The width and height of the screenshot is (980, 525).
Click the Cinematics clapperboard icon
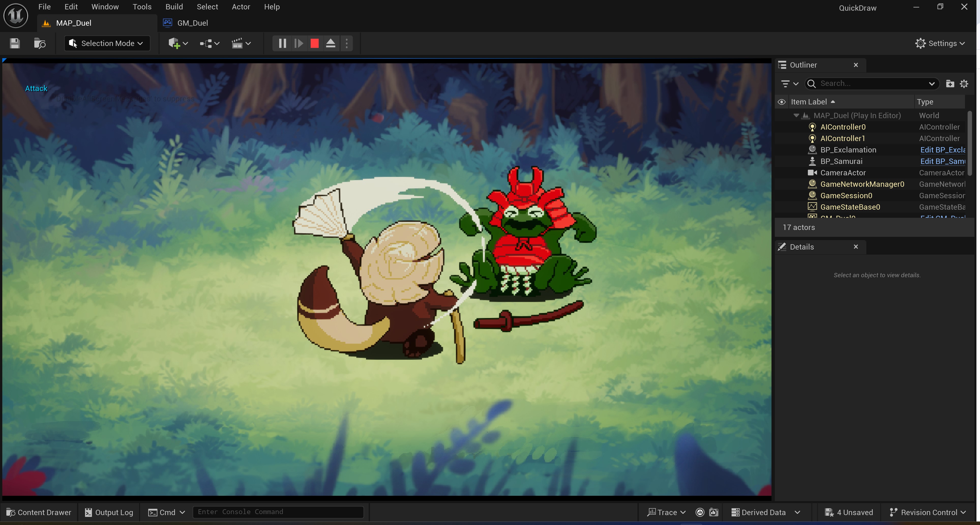(237, 43)
